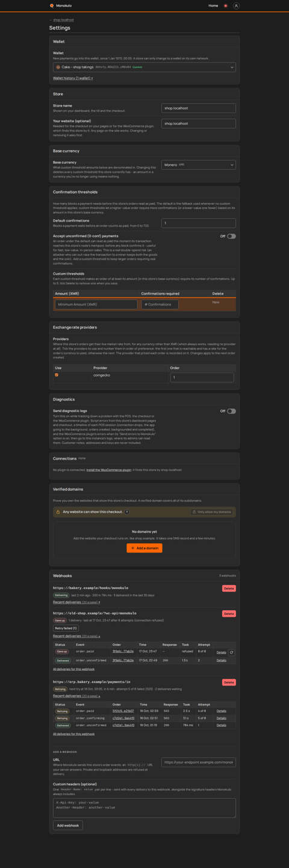Click Only allow my domains button
This screenshot has width=289, height=868.
click(212, 512)
